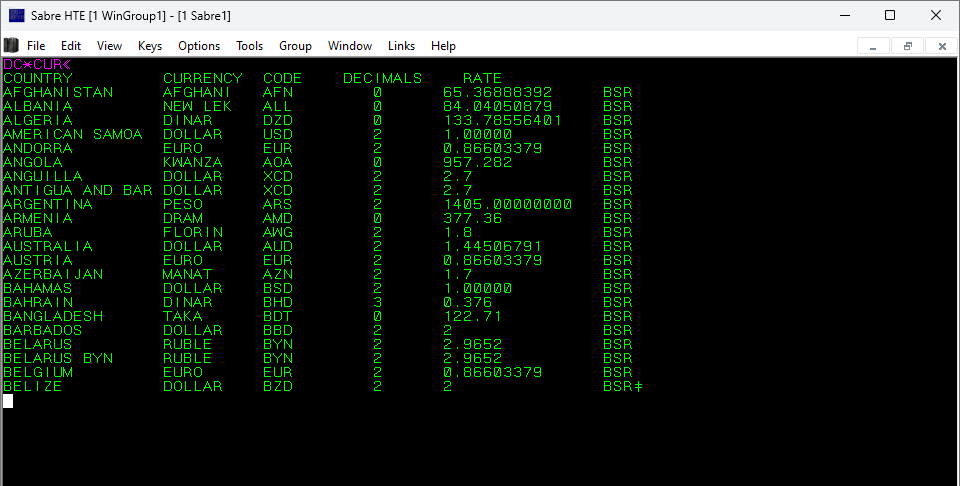
Task: Expand the Group menu
Action: (x=295, y=46)
